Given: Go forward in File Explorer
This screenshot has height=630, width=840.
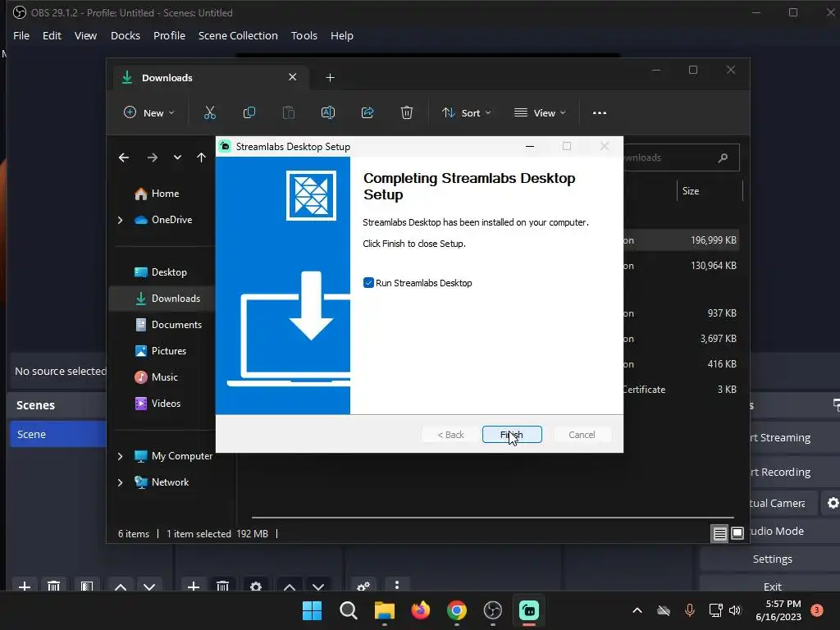Looking at the screenshot, I should pyautogui.click(x=153, y=157).
